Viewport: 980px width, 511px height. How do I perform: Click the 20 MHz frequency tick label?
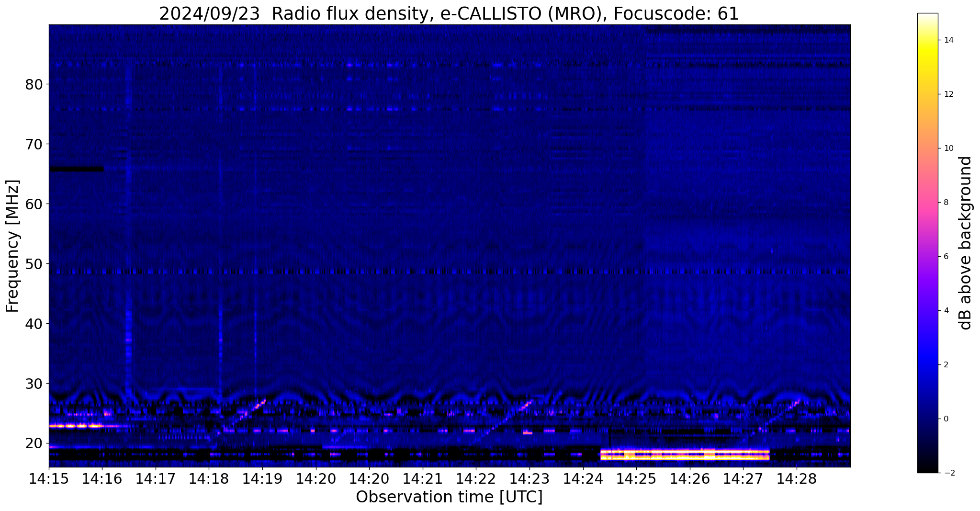pyautogui.click(x=34, y=443)
